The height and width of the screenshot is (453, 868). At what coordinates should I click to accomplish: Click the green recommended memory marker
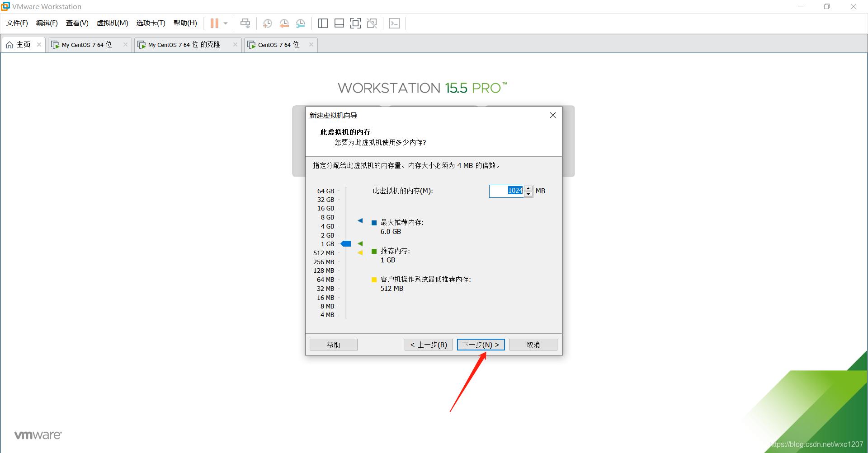pyautogui.click(x=360, y=244)
